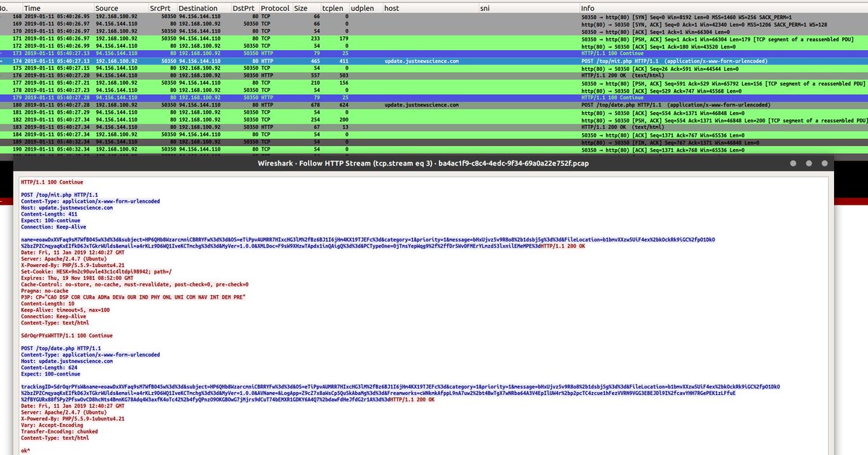Select packet 168 with SYN info
The width and height of the screenshot is (868, 455).
434,18
